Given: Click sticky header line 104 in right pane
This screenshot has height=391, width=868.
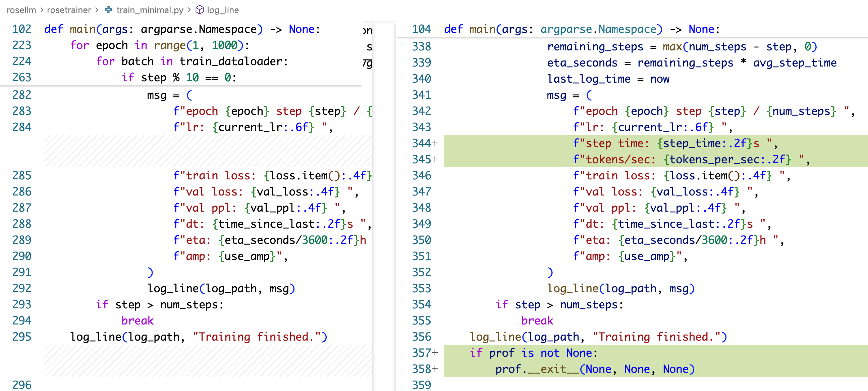Looking at the screenshot, I should (581, 29).
